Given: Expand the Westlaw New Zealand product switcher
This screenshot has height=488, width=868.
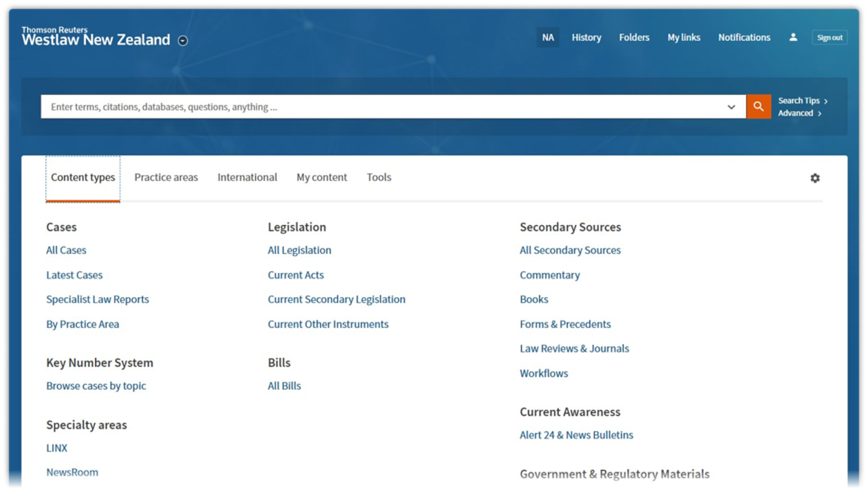Looking at the screenshot, I should [182, 41].
